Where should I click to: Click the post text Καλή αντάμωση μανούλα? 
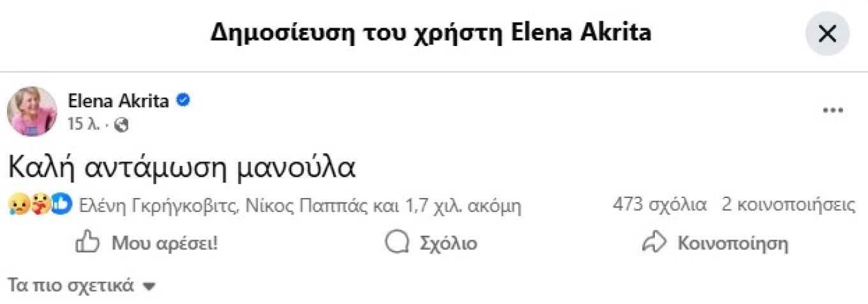(181, 168)
